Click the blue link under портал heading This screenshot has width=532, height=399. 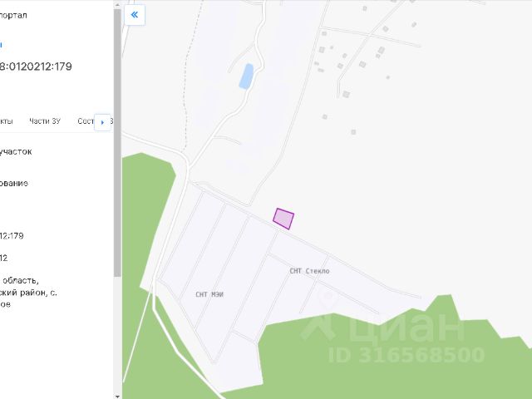coord(1,44)
